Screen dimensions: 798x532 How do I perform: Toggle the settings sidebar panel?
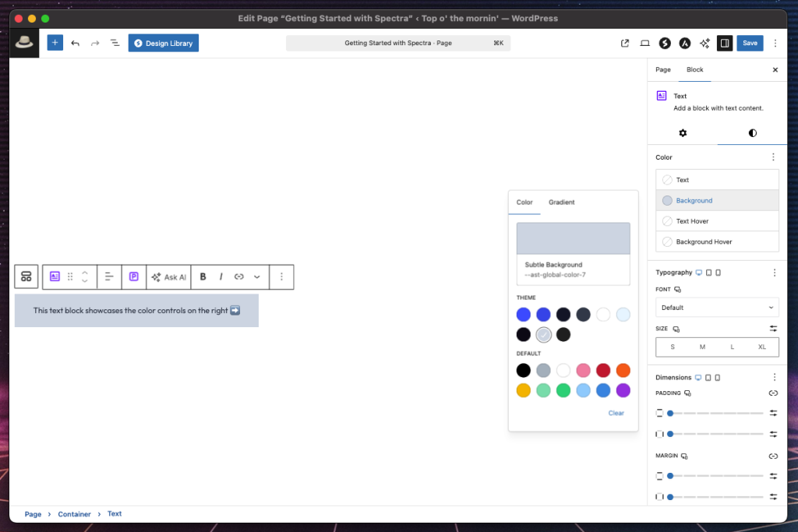[x=725, y=43]
